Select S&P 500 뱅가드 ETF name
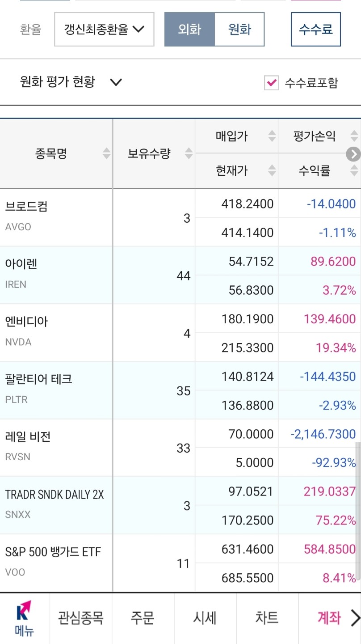The image size is (361, 644). coord(53,552)
